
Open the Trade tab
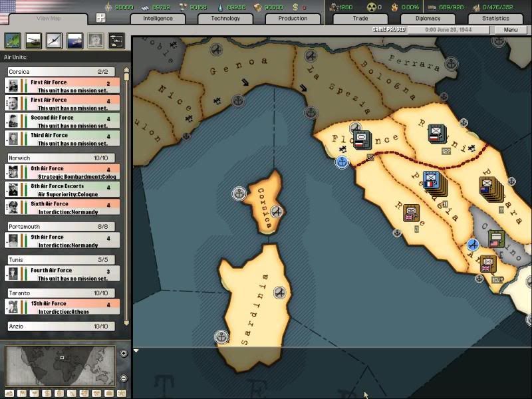click(360, 19)
